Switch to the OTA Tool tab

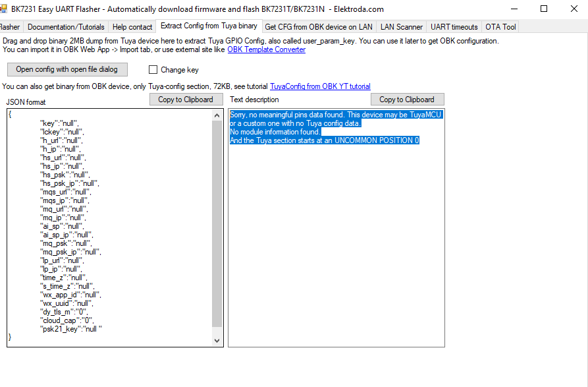500,27
